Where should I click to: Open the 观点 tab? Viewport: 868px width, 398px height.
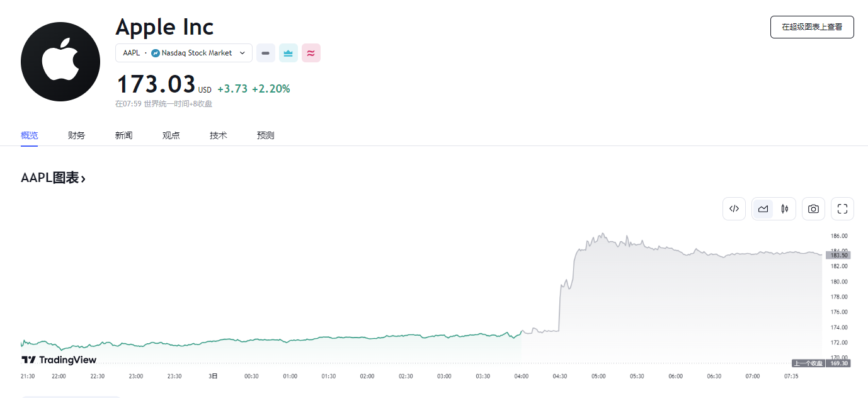(x=171, y=135)
